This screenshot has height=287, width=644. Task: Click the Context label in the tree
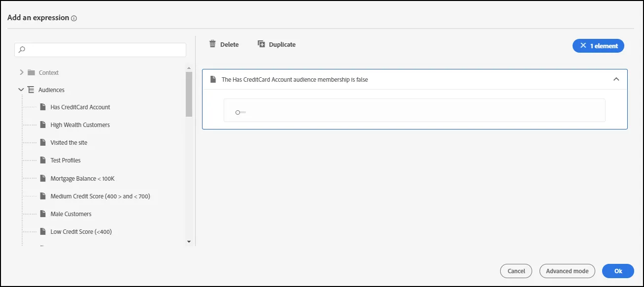point(49,72)
